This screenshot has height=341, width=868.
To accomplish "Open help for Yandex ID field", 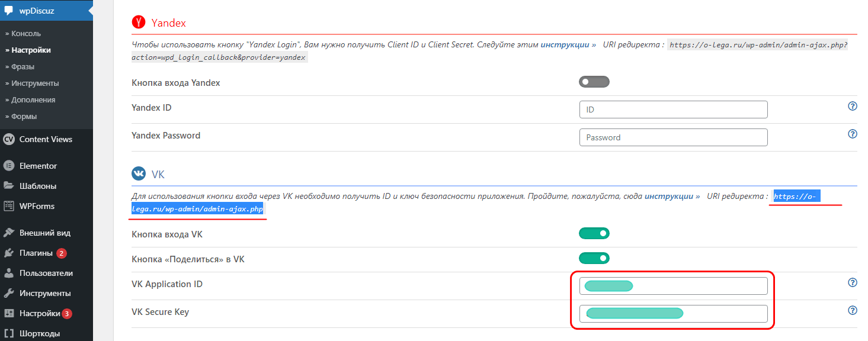I will [853, 107].
